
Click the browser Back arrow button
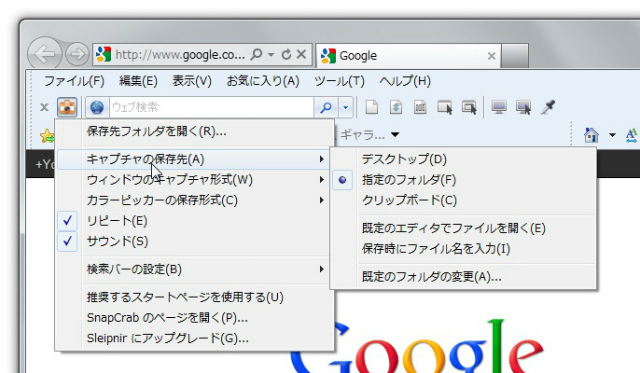44,54
